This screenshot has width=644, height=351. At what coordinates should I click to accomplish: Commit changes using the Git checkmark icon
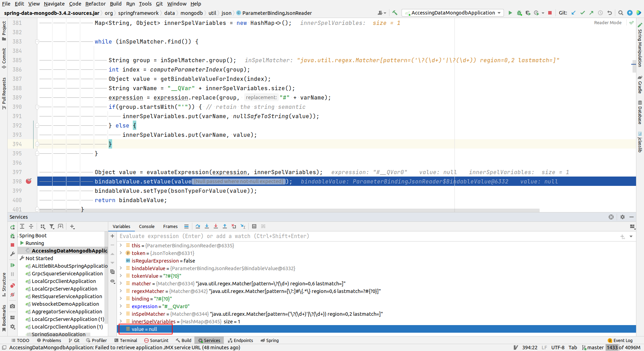pos(582,13)
